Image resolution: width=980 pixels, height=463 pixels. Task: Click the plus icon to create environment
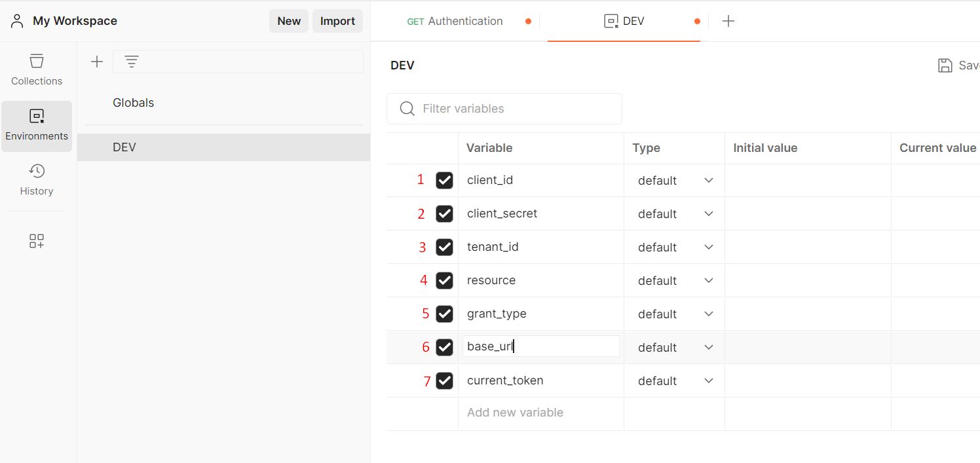[97, 62]
